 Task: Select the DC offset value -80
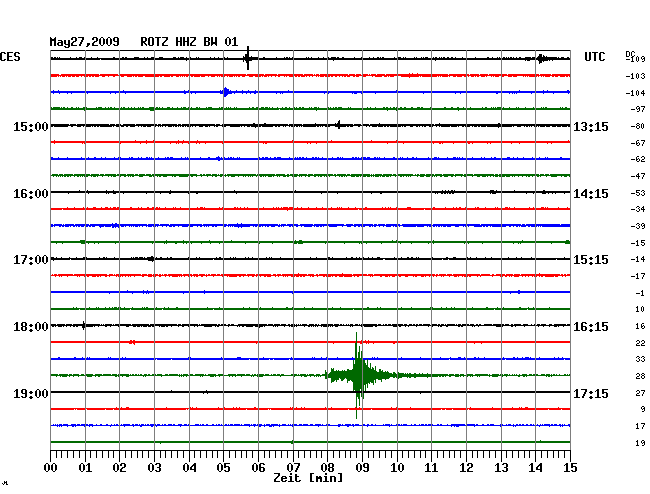638,126
